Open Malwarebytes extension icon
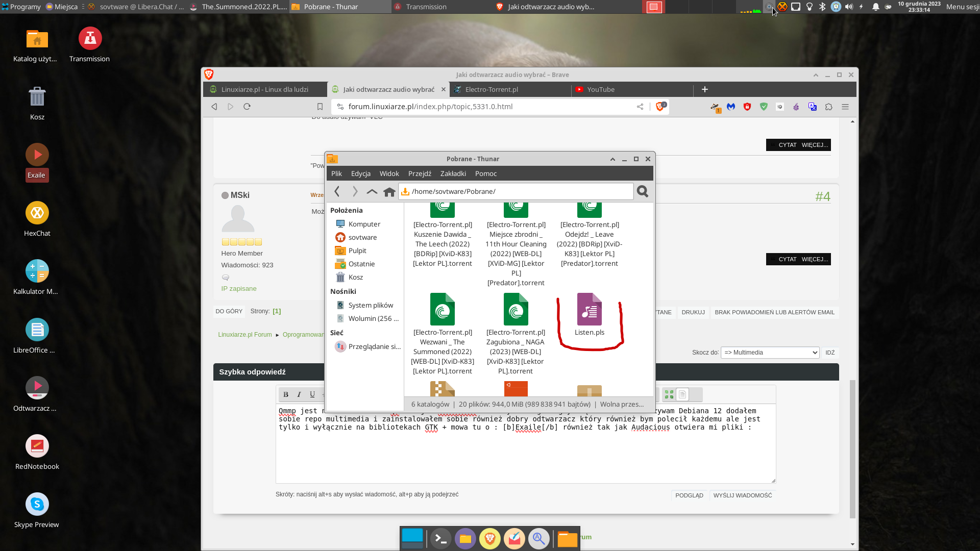Viewport: 980px width, 551px height. (x=731, y=107)
